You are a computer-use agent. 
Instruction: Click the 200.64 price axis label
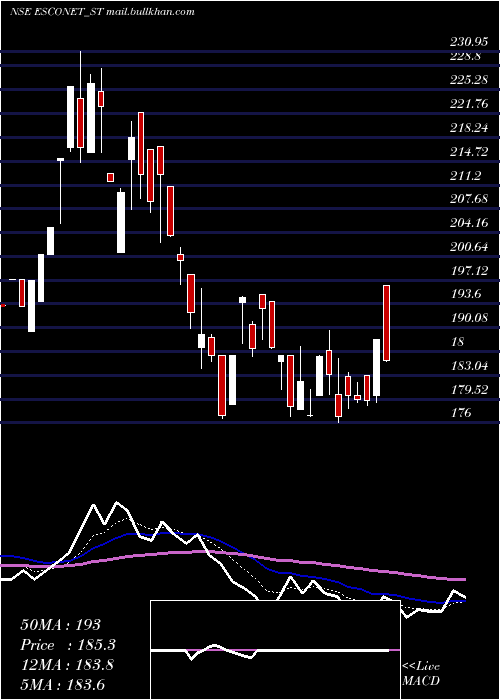[x=468, y=247]
